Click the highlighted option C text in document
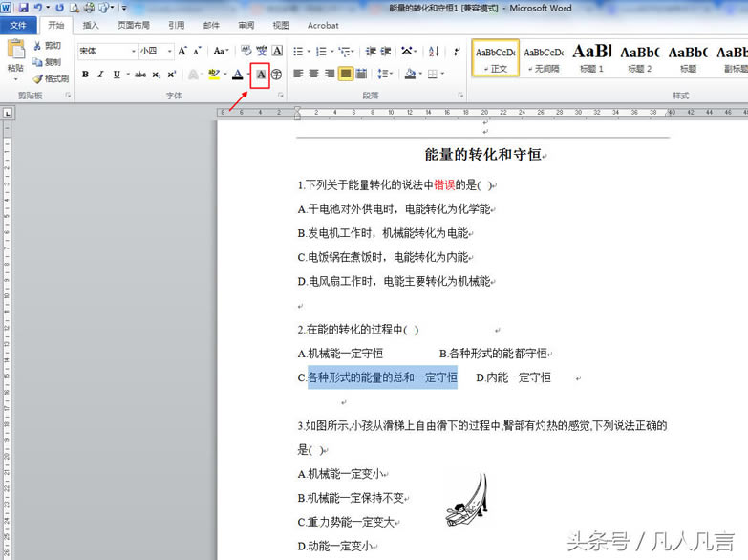The width and height of the screenshot is (748, 560). click(x=382, y=377)
